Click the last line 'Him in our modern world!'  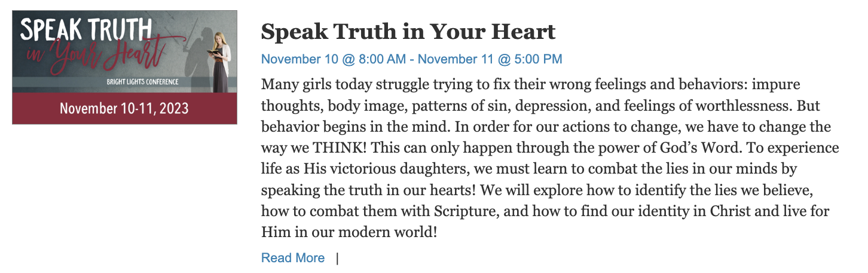click(x=349, y=231)
